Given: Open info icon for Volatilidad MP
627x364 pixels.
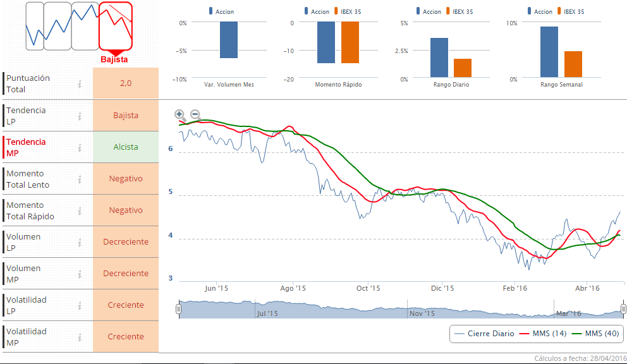Looking at the screenshot, I should click(x=80, y=337).
